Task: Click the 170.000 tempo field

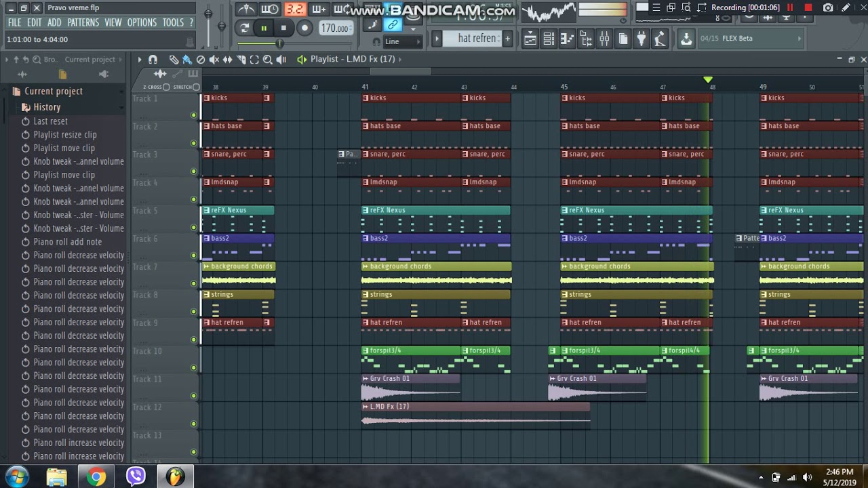Action: (x=335, y=28)
